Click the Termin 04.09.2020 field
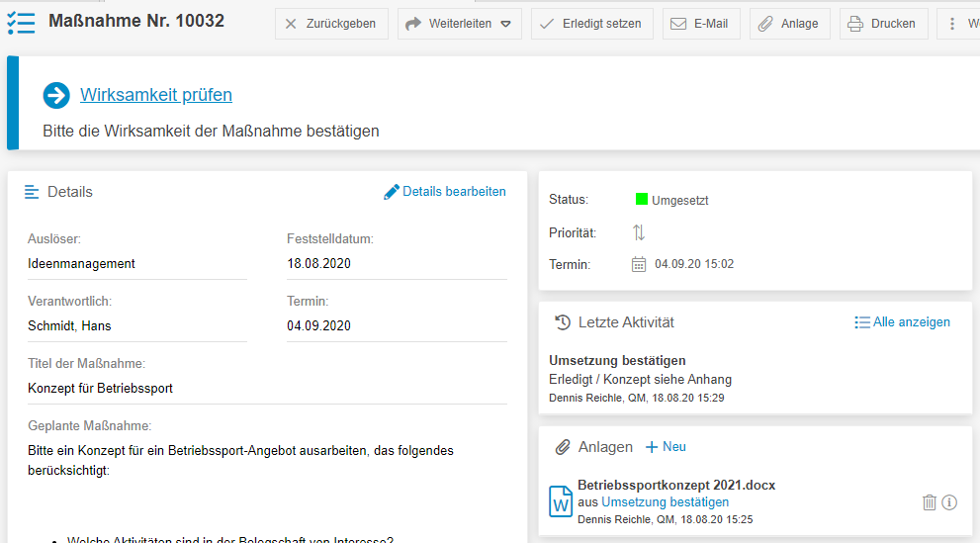980x543 pixels. tap(397, 326)
